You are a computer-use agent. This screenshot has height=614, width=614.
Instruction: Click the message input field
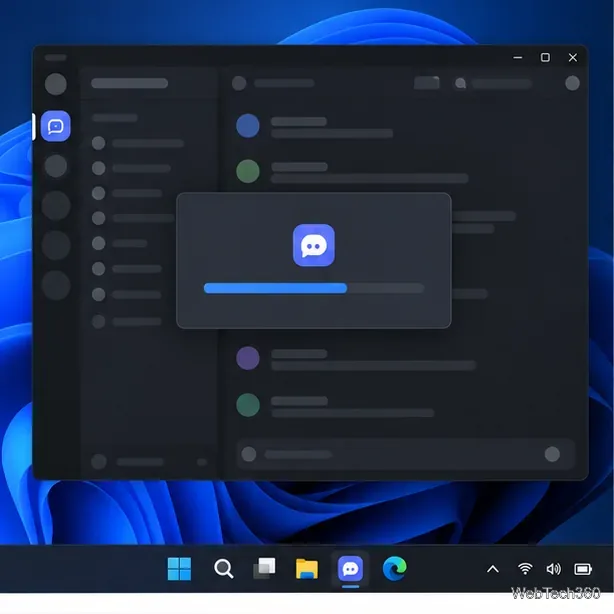[406, 454]
